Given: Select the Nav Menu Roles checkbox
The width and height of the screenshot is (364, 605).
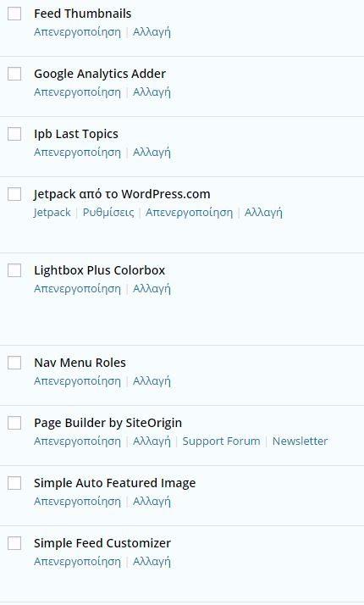Looking at the screenshot, I should tap(14, 363).
